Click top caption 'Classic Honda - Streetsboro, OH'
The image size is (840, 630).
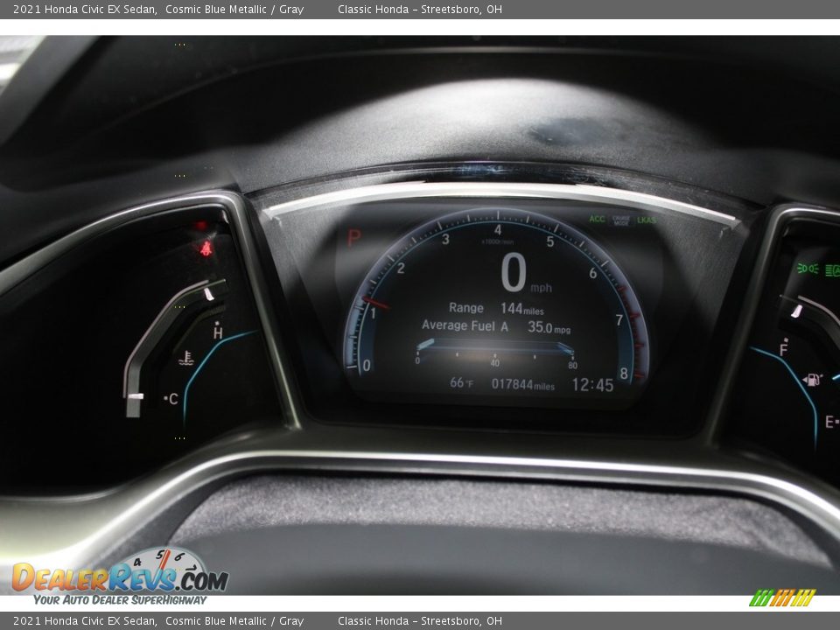pos(420,9)
